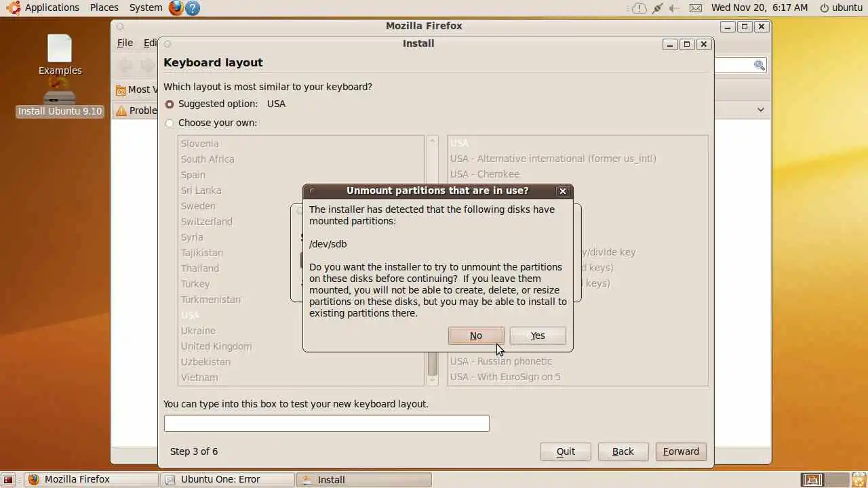Viewport: 868px width, 488px height.
Task: Open the Places menu
Action: pyautogui.click(x=104, y=7)
